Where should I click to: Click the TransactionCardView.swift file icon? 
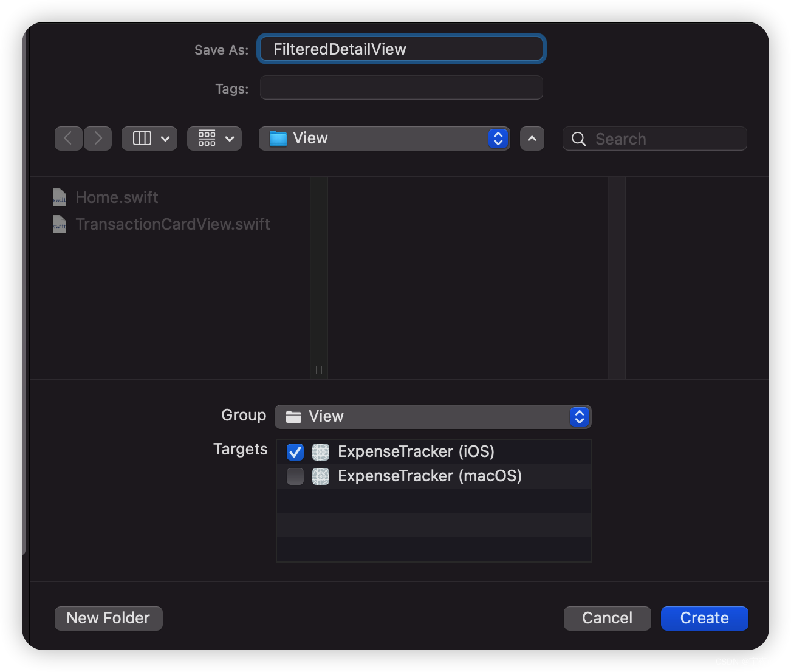tap(60, 224)
